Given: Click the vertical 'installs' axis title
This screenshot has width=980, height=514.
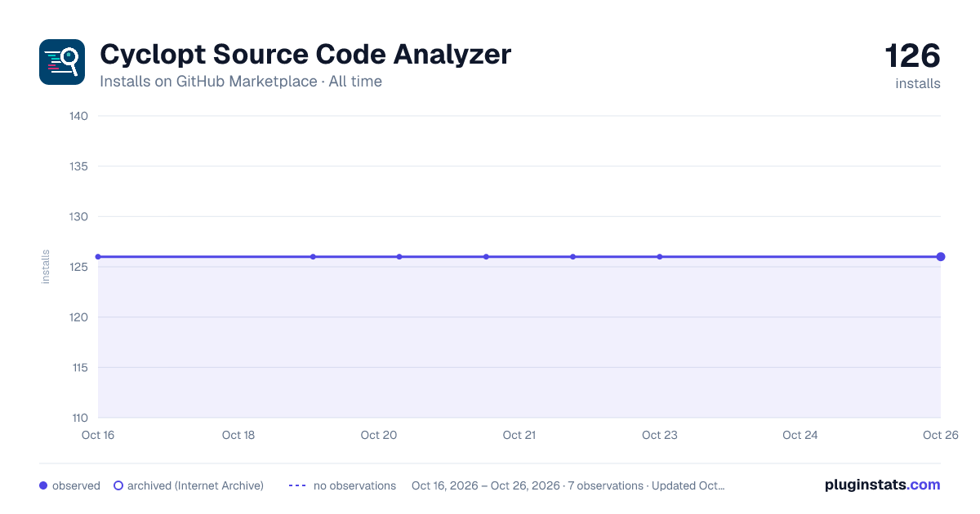Looking at the screenshot, I should (46, 267).
